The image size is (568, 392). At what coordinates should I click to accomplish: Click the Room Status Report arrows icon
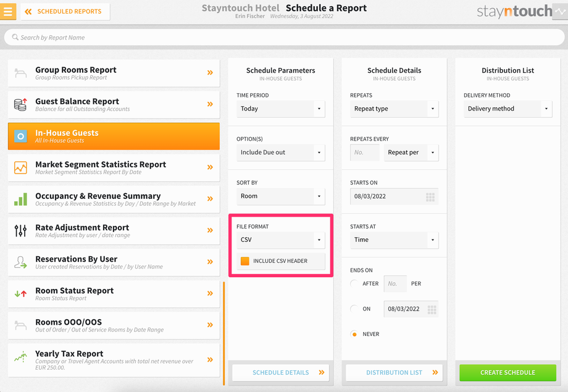coord(20,293)
